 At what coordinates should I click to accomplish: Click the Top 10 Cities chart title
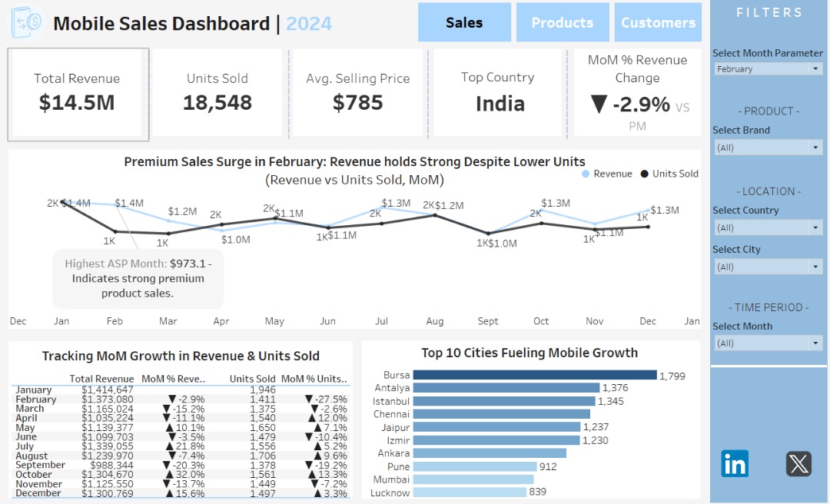point(530,353)
